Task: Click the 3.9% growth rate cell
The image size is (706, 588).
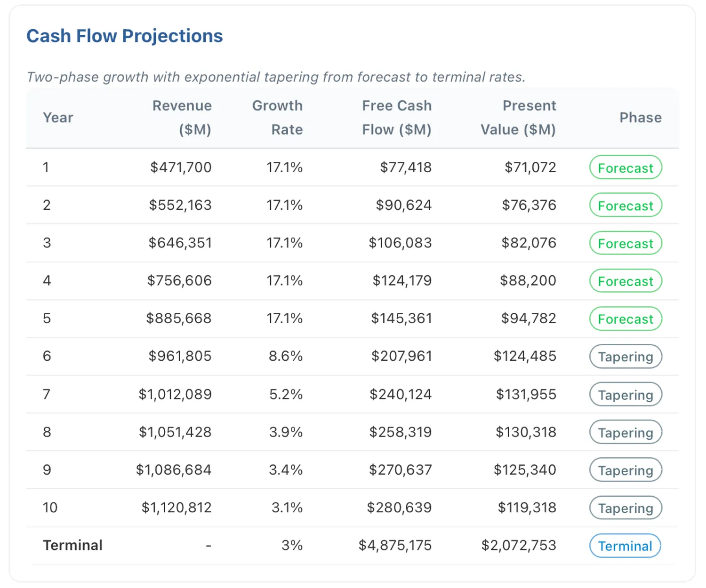Action: [x=286, y=432]
